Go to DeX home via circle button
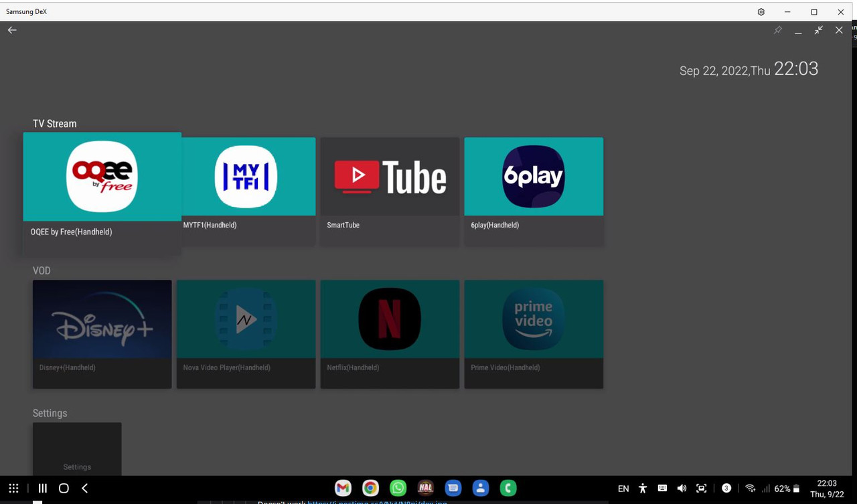The width and height of the screenshot is (857, 504). pyautogui.click(x=64, y=489)
